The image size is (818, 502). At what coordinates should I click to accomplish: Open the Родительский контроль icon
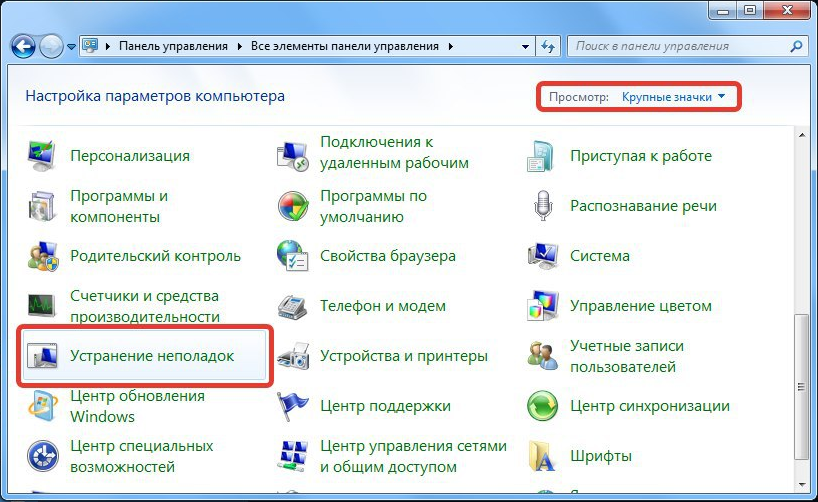click(42, 256)
